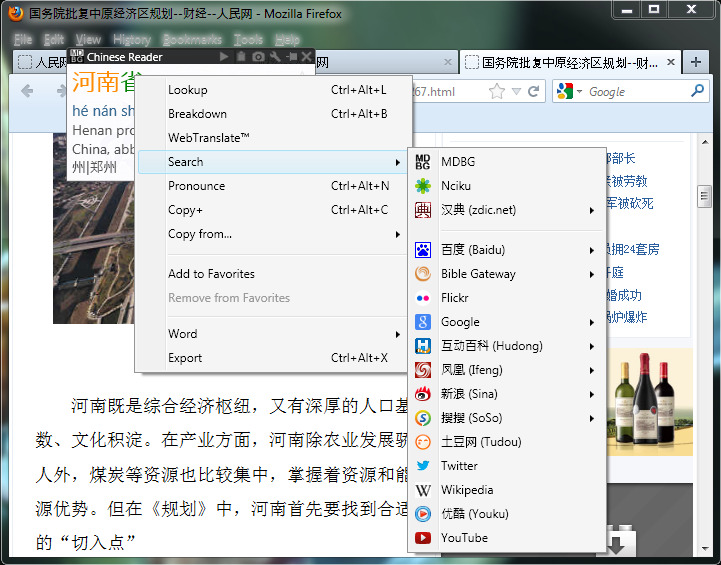Select 凤凰 (Ifeng) search entry
The width and height of the screenshot is (721, 565).
(x=507, y=370)
